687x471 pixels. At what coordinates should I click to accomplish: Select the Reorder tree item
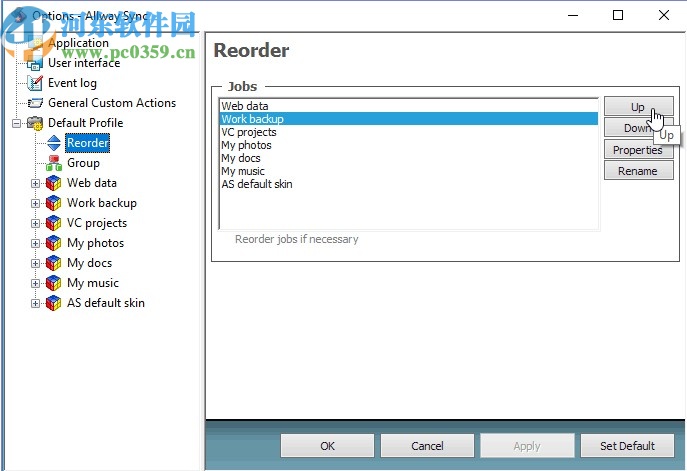(88, 143)
